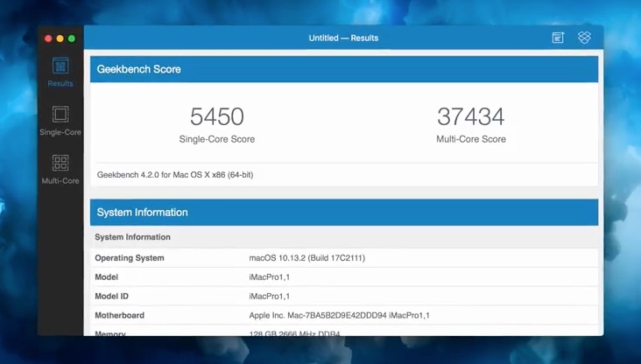Click the yellow minimize window button
The image size is (641, 364).
tap(60, 38)
